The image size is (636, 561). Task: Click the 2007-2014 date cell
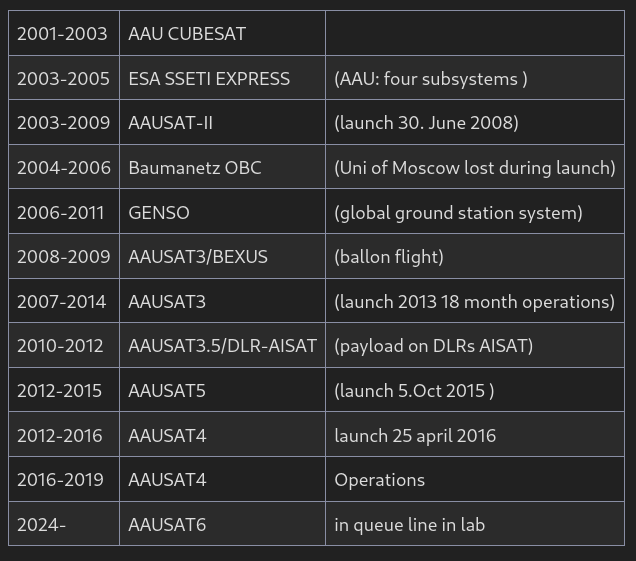(x=62, y=301)
